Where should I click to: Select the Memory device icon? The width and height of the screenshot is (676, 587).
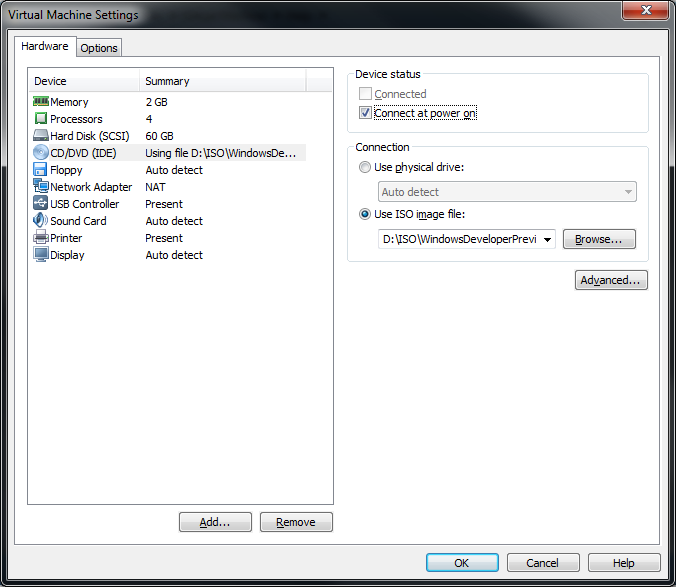(x=41, y=102)
